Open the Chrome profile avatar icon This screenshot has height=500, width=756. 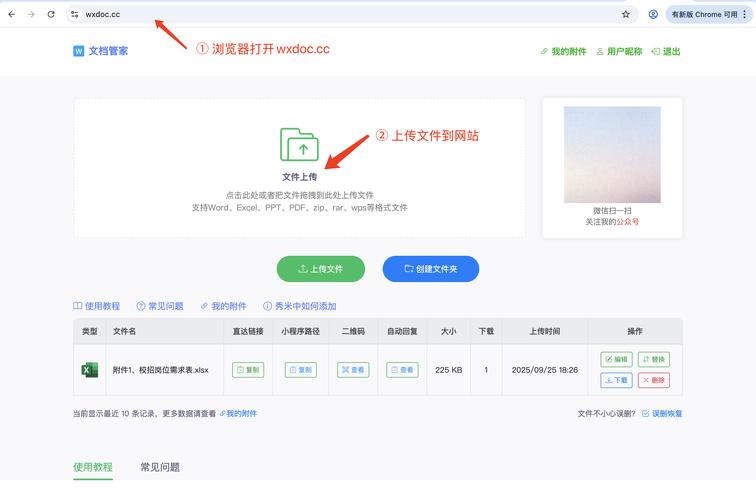(x=653, y=14)
